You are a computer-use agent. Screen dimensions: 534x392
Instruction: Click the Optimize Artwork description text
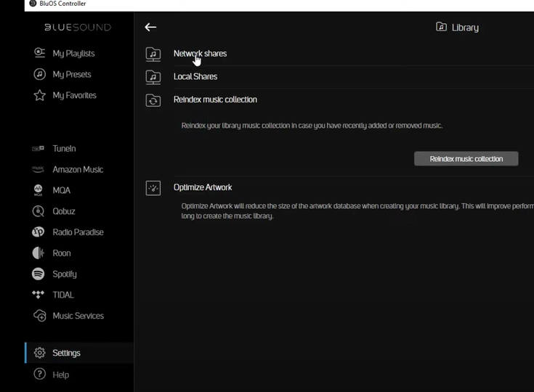coord(357,211)
